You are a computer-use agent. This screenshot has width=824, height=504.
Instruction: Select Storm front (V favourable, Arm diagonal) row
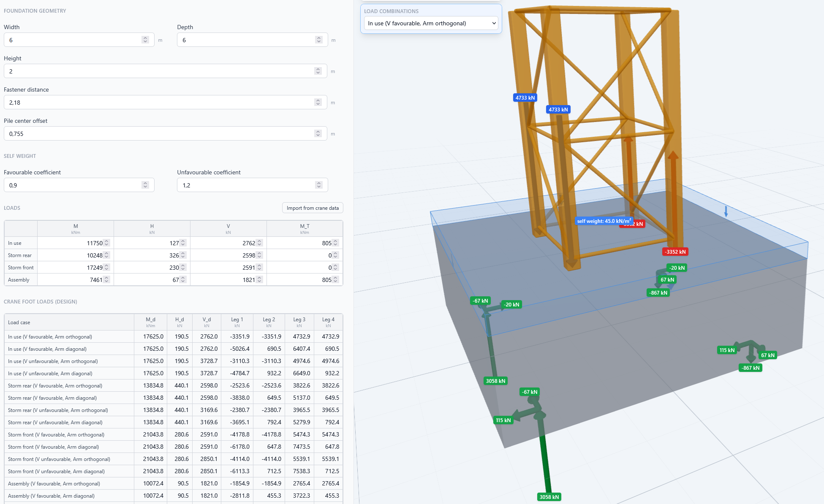point(173,447)
